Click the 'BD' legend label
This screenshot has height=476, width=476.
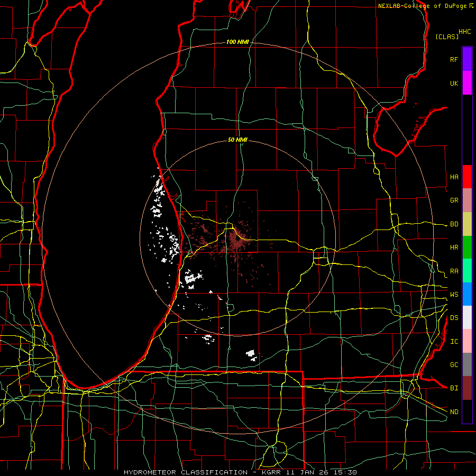pyautogui.click(x=454, y=224)
